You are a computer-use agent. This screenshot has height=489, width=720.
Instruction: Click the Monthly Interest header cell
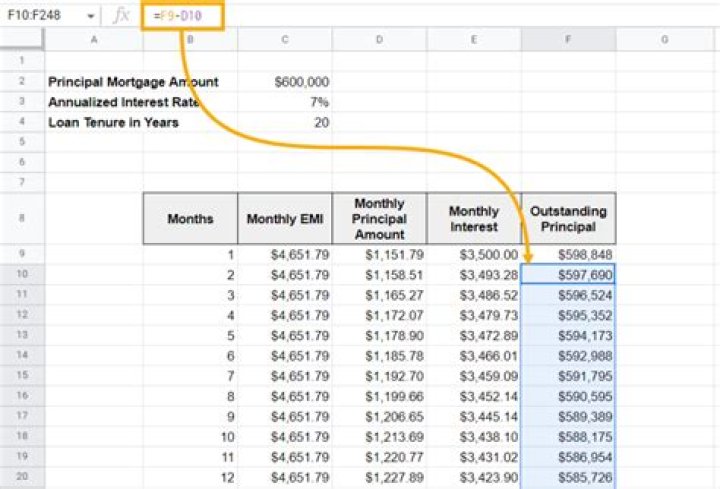point(474,219)
